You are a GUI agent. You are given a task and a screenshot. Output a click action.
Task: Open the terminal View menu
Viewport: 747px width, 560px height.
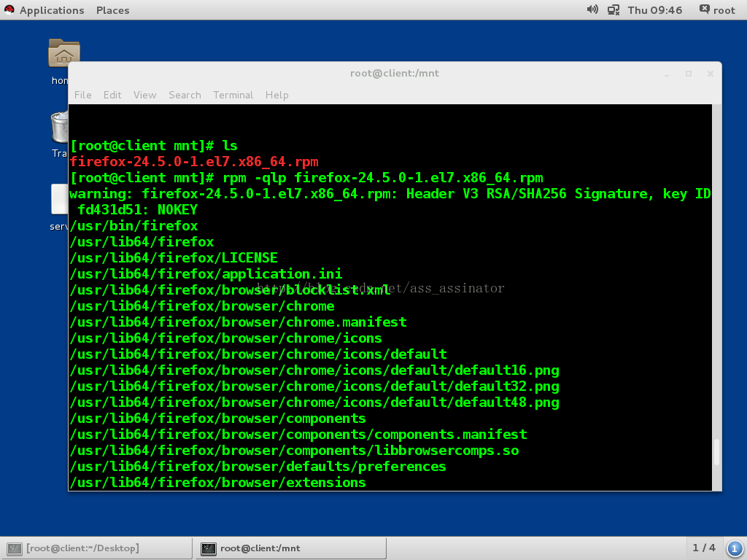(x=145, y=95)
